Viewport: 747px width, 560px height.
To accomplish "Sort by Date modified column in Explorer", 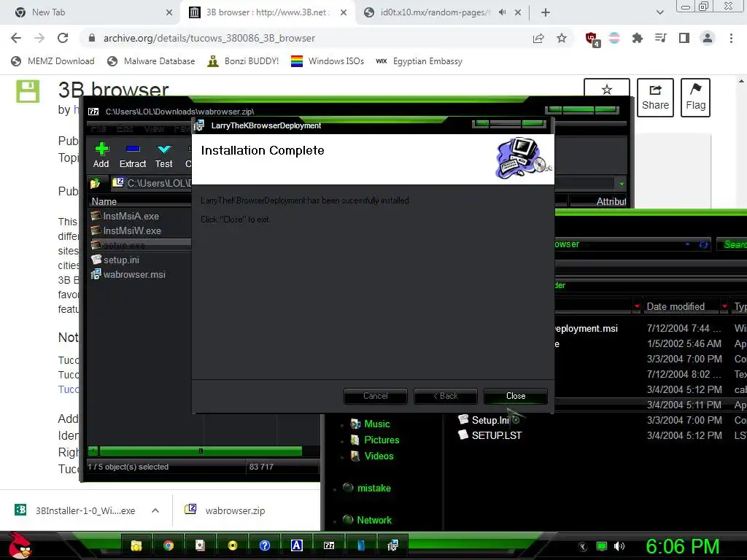I will pyautogui.click(x=676, y=307).
